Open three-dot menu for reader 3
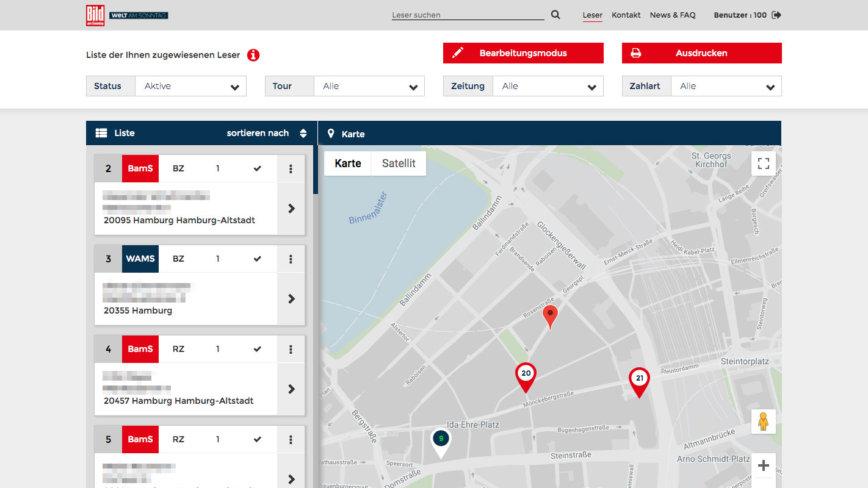868x488 pixels. tap(291, 259)
